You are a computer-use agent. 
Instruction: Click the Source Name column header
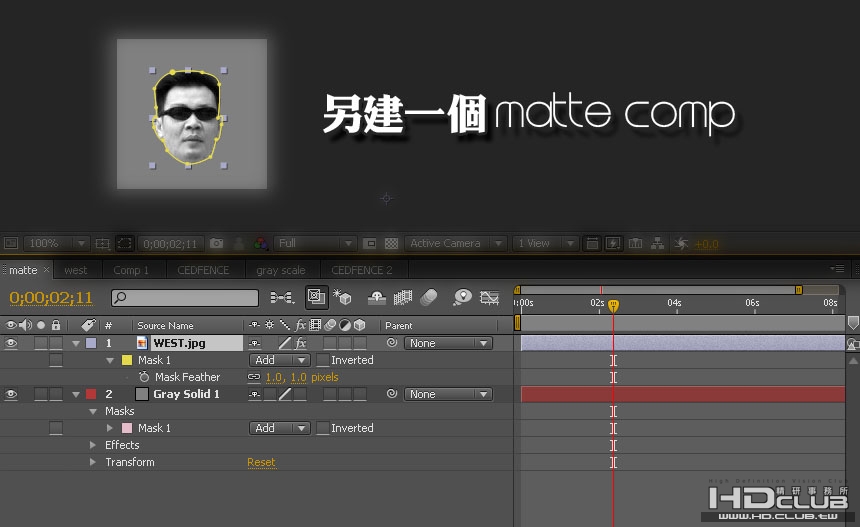(165, 325)
